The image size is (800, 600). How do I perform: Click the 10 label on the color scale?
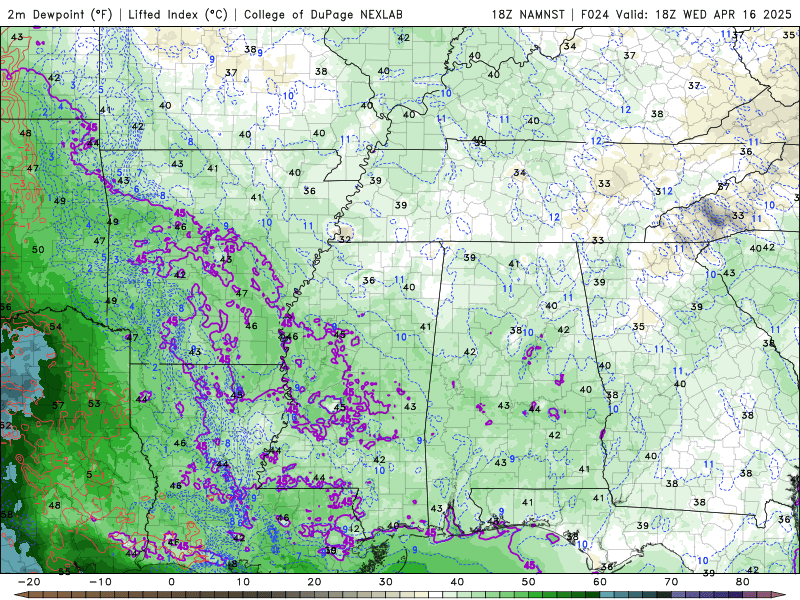click(x=243, y=582)
